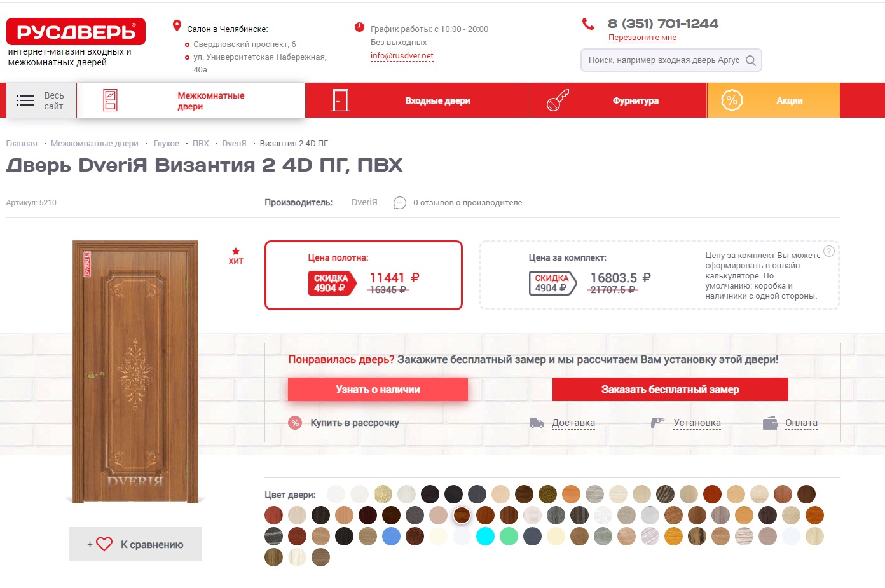Click the delivery truck icon
This screenshot has height=588, width=885.
(537, 423)
